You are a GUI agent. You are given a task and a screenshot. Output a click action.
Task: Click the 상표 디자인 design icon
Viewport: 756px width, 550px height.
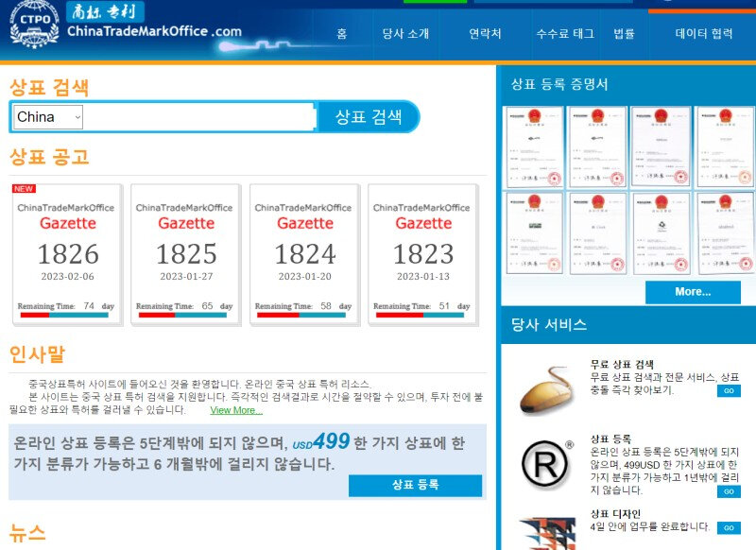tap(547, 533)
